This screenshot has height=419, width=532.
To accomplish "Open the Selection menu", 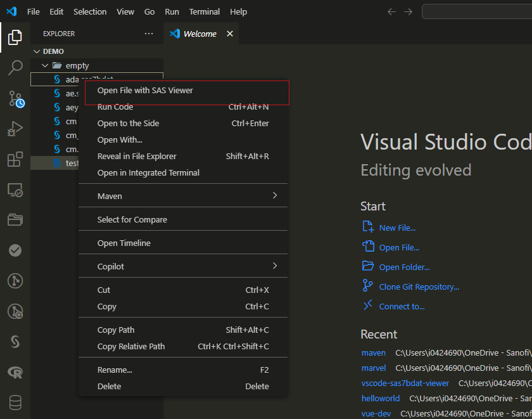I will click(90, 12).
